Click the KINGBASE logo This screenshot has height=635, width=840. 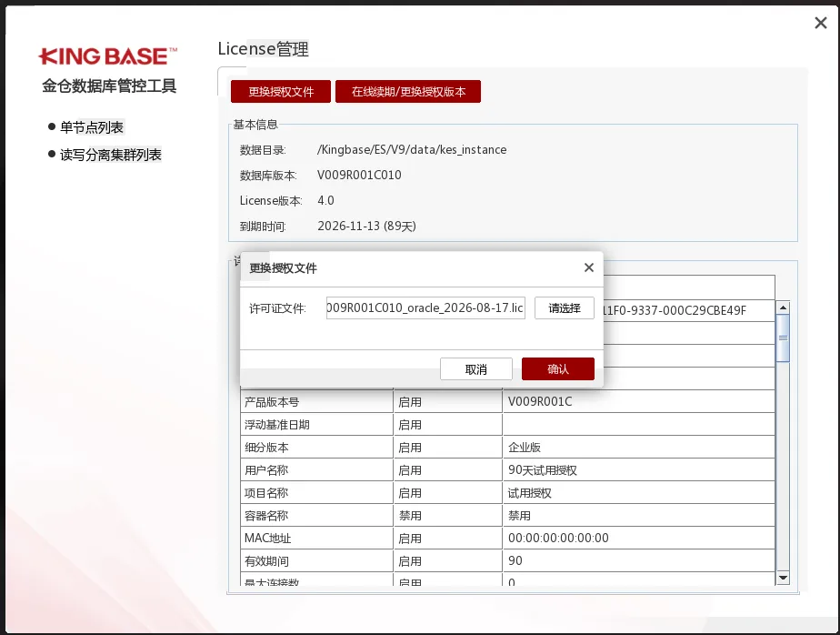107,56
